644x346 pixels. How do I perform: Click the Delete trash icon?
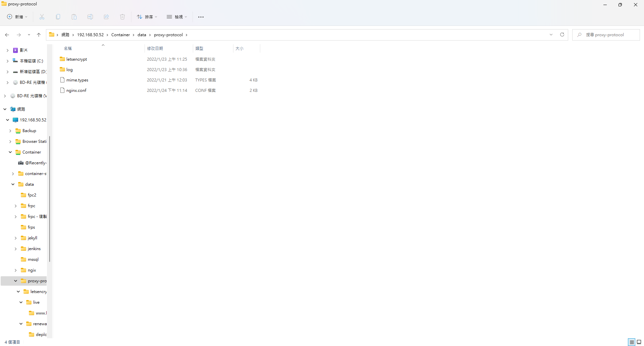pos(122,17)
